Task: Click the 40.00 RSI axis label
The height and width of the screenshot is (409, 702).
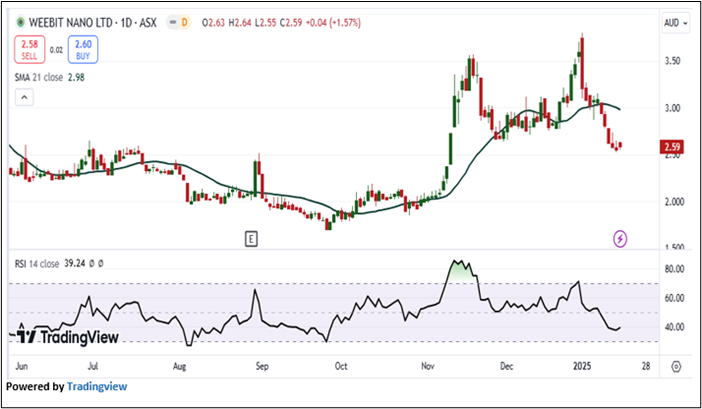Action: point(674,328)
